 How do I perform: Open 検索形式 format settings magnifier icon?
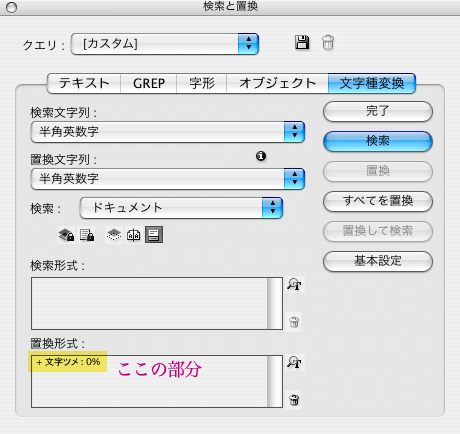pyautogui.click(x=294, y=284)
